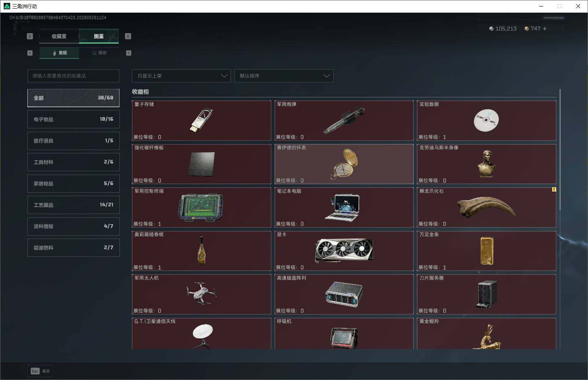Image resolution: width=588 pixels, height=380 pixels.
Task: Open the 军用炮弹 item card
Action: pyautogui.click(x=344, y=121)
